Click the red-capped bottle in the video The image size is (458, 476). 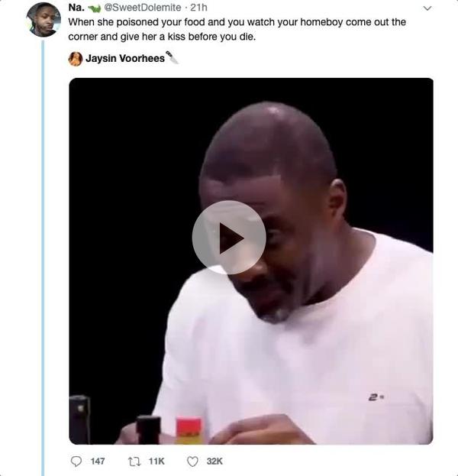(189, 429)
